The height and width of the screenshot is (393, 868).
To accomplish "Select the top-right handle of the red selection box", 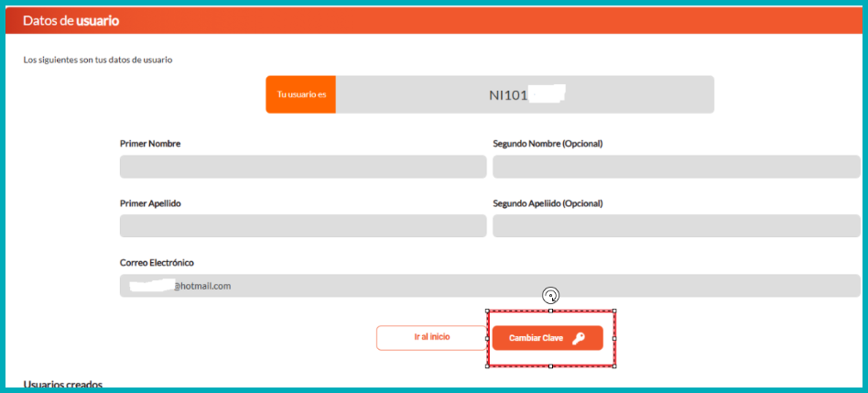I will tap(614, 311).
